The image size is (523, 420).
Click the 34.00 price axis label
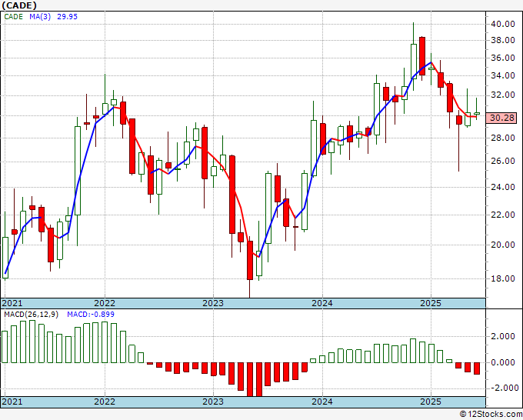click(x=503, y=75)
